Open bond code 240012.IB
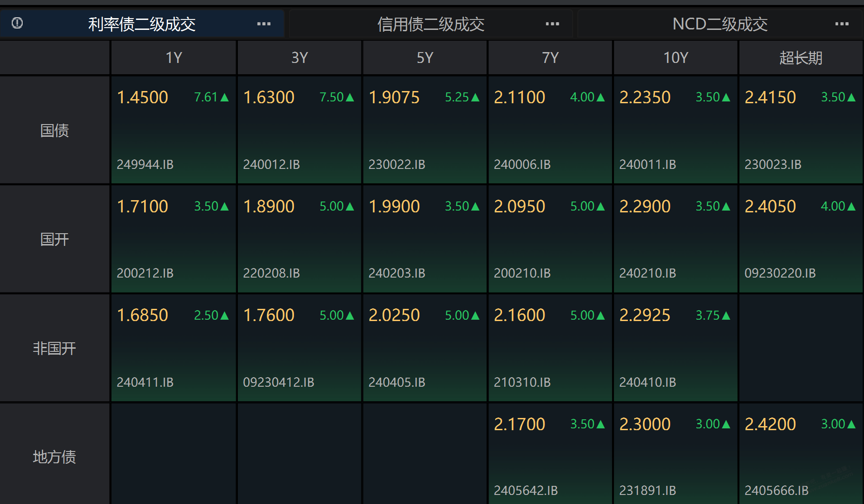864x504 pixels. (271, 164)
